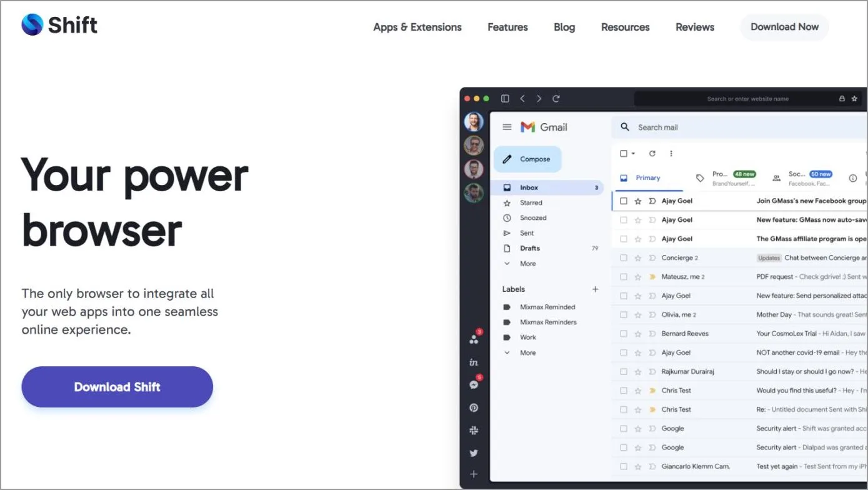The width and height of the screenshot is (868, 490).
Task: Click the Shift logo icon
Action: click(x=32, y=24)
